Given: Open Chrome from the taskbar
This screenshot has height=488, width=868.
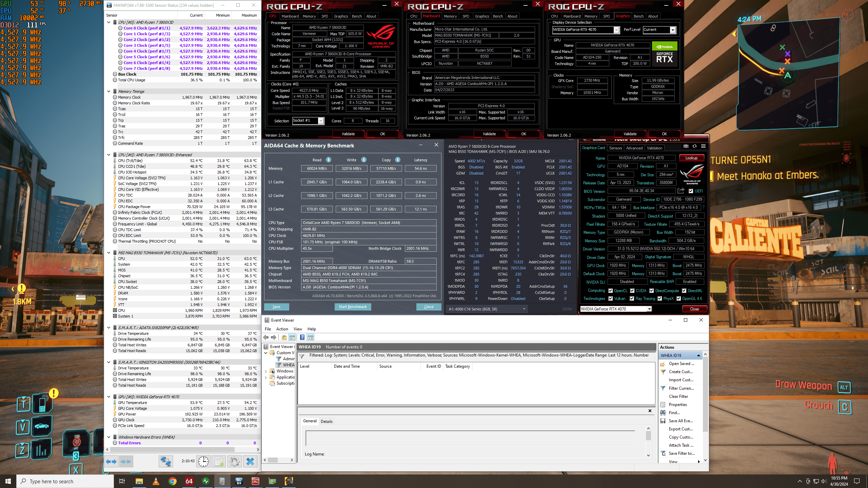Looking at the screenshot, I should [x=173, y=481].
